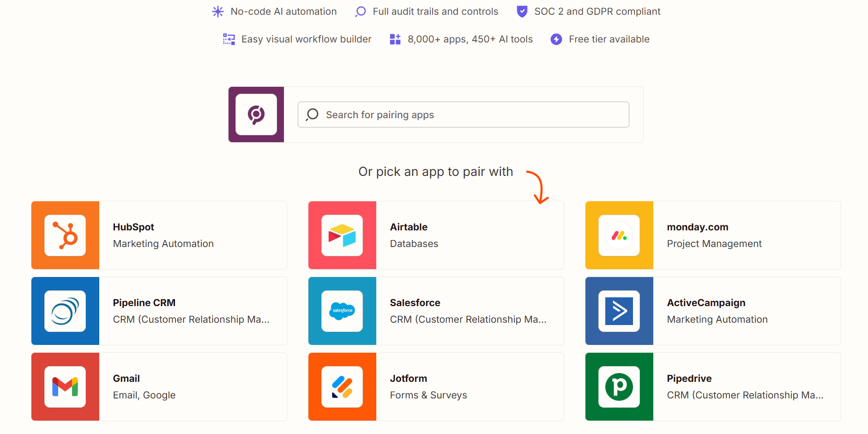Select the Pipeline CRM swirl icon
The image size is (868, 434).
65,311
